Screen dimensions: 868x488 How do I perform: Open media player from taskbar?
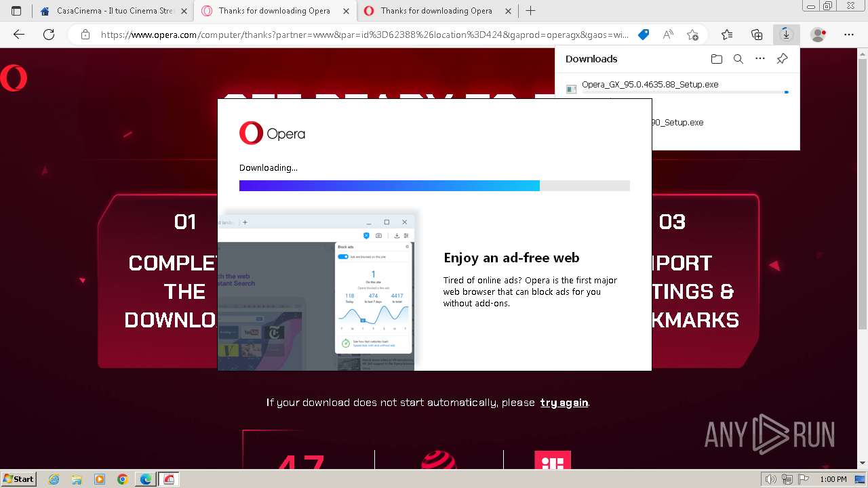(x=100, y=479)
